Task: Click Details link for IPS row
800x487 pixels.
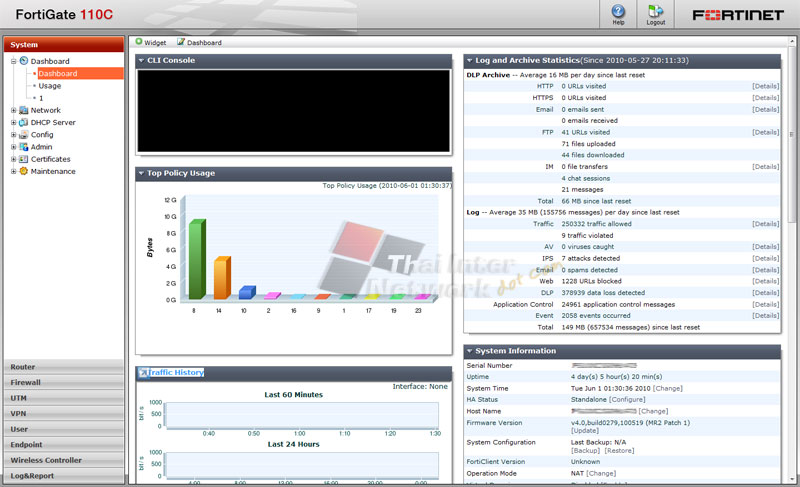Action: (765, 259)
